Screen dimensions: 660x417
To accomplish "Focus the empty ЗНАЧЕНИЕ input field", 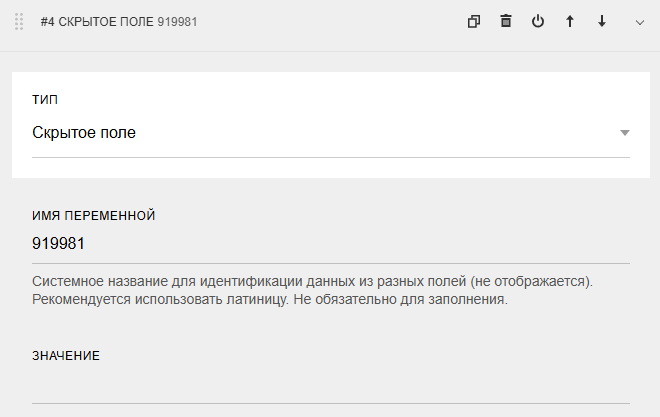I will pyautogui.click(x=330, y=387).
